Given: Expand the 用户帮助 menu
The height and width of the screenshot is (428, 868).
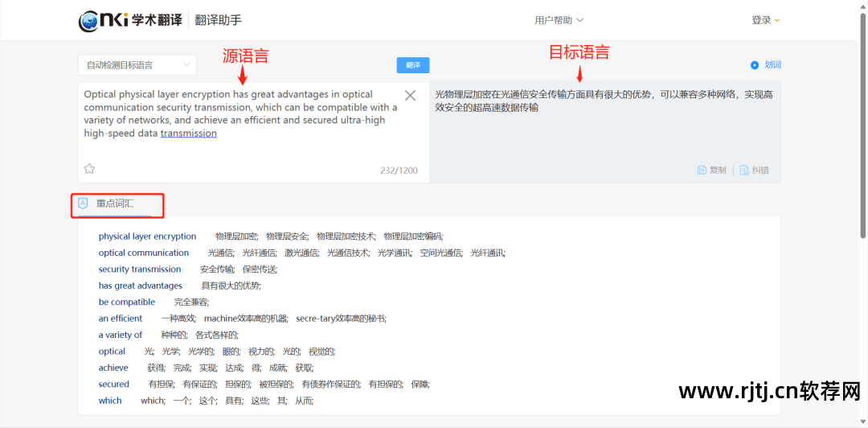Looking at the screenshot, I should (559, 20).
